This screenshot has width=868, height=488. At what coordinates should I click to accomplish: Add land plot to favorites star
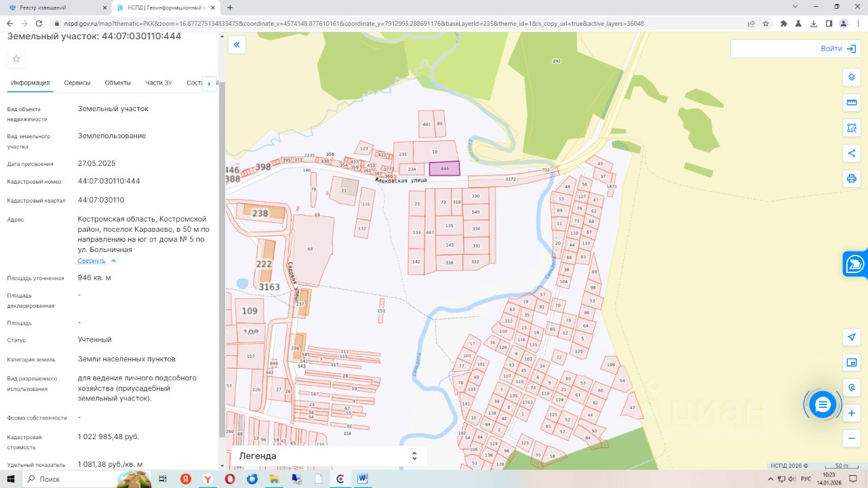[16, 59]
